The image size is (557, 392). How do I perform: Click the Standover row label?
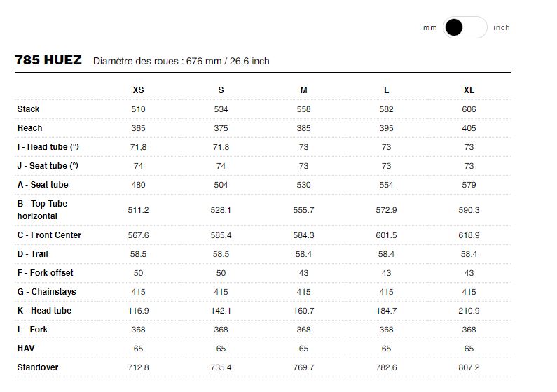point(38,367)
